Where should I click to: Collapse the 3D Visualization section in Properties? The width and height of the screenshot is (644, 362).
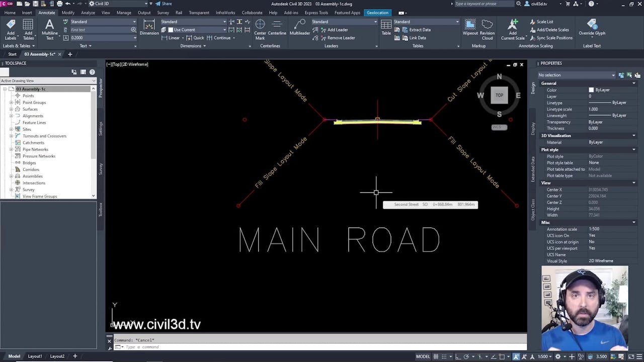coord(633,135)
